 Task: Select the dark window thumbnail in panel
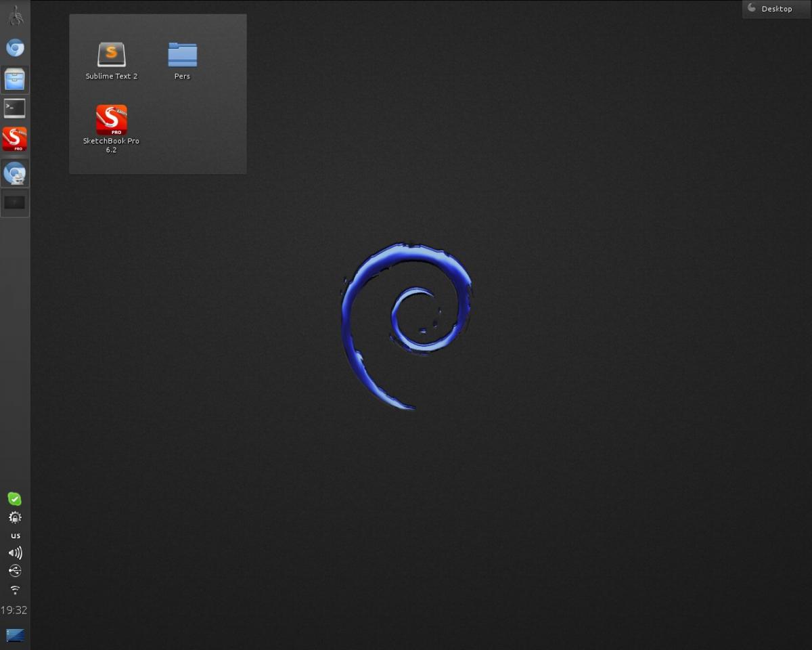pyautogui.click(x=15, y=202)
